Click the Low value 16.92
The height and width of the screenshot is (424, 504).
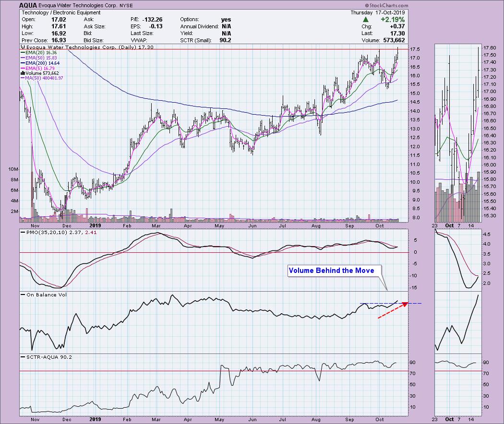59,34
